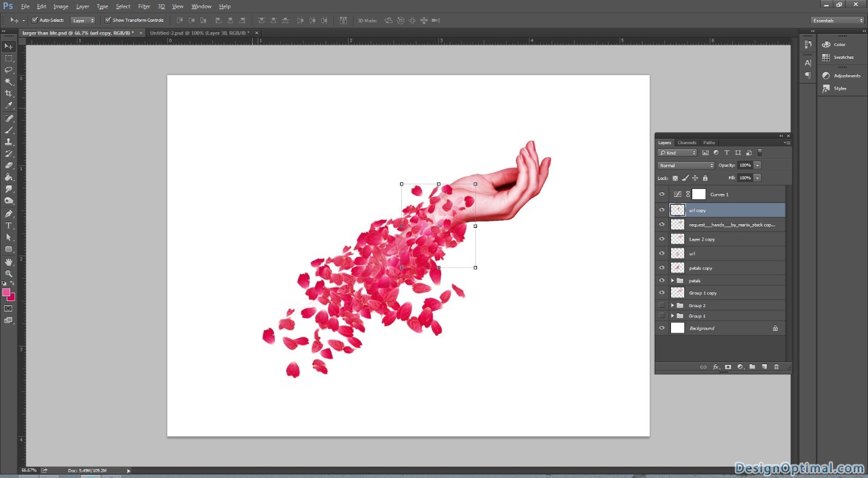Select the Hand tool
Screen dimensions: 868x478
coord(8,262)
